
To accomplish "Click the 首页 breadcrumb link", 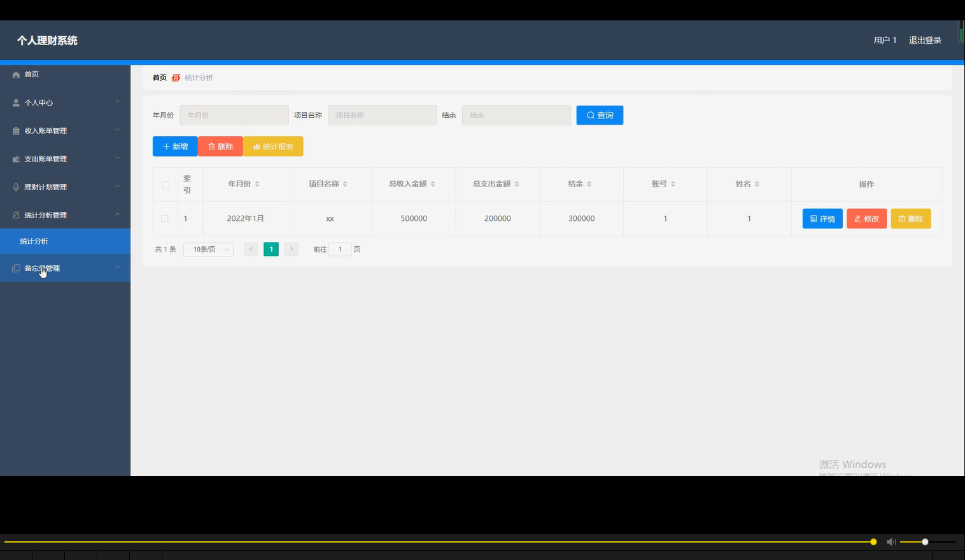I will [x=160, y=78].
